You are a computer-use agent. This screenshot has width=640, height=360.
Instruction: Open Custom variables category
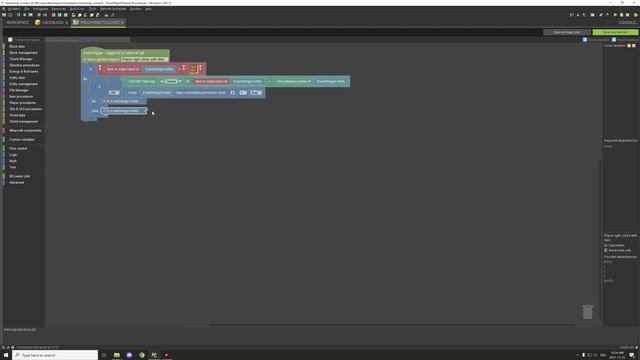click(22, 140)
